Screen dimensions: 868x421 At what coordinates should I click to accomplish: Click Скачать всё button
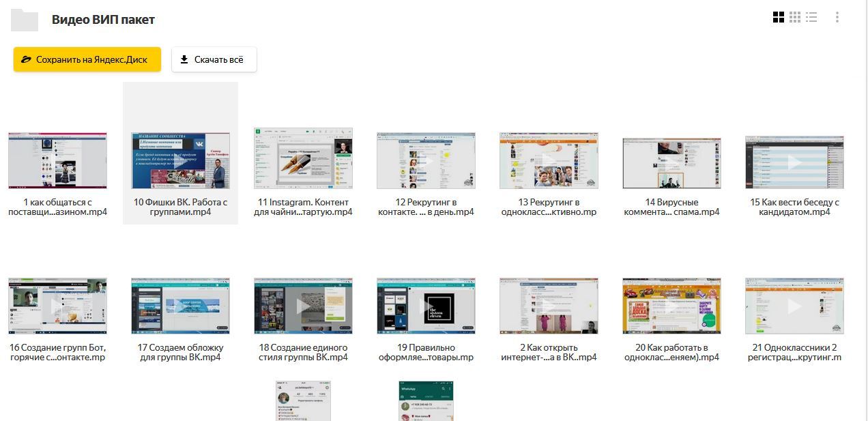[x=214, y=59]
